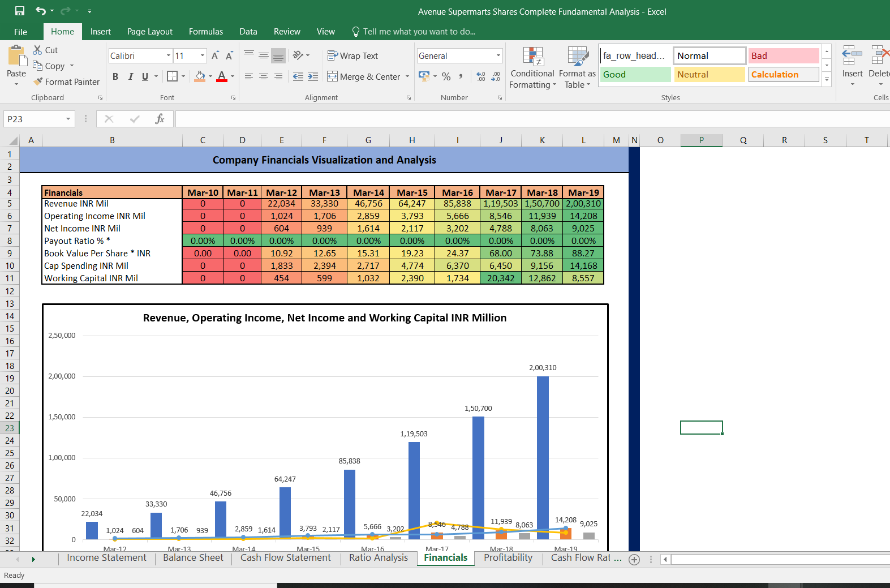Open Conditional Formatting menu
This screenshot has width=890, height=588.
532,67
